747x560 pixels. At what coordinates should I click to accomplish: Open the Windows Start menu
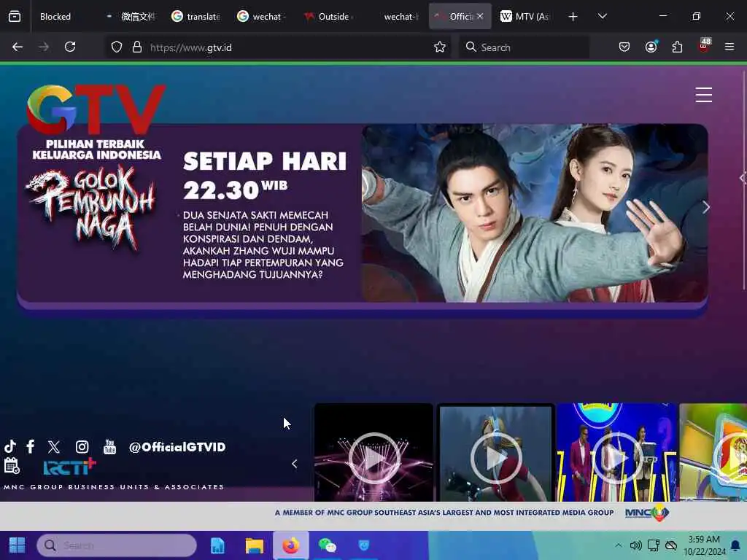(x=18, y=545)
